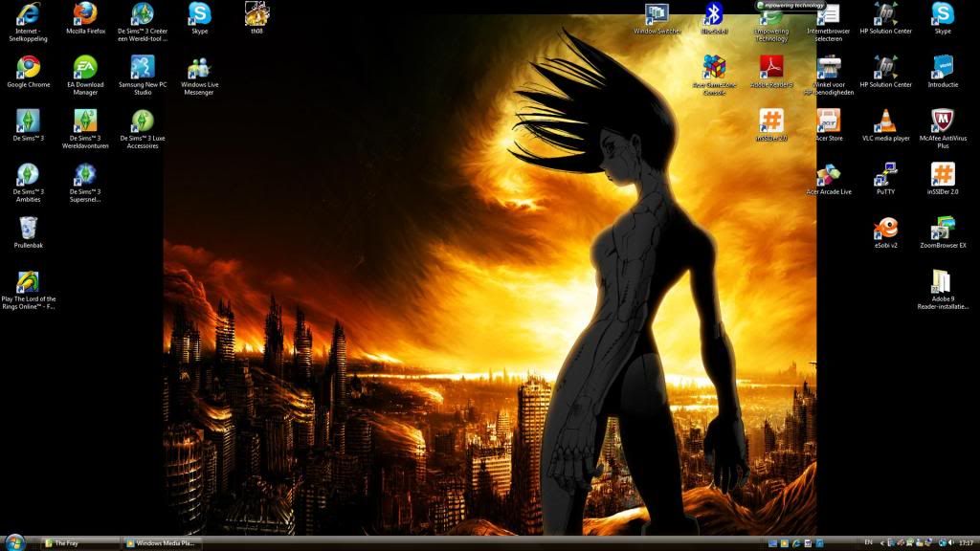Switch to Windows Media Player taskbar button
The image size is (980, 551).
click(x=163, y=543)
